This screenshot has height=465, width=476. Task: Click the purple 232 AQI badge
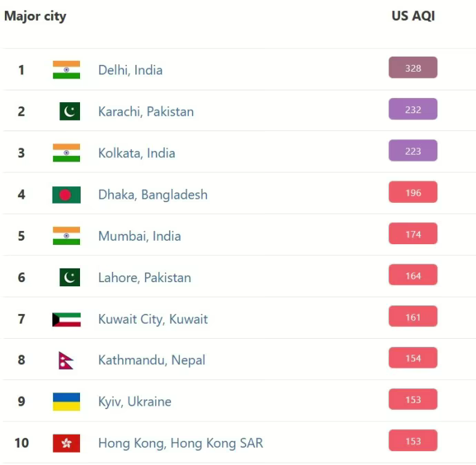[413, 109]
